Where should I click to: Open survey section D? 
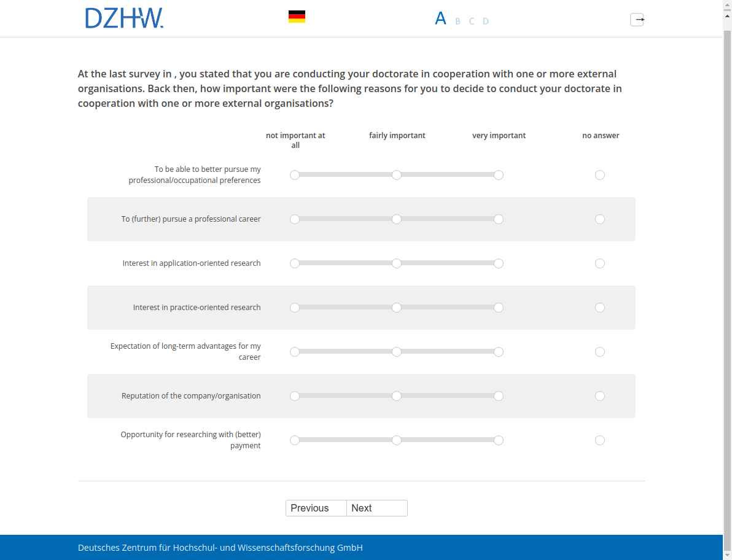(x=486, y=21)
